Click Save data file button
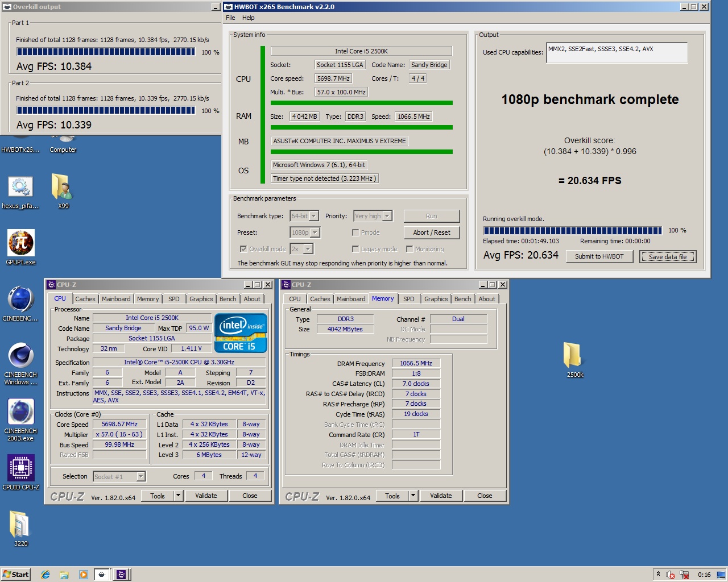The image size is (728, 582). click(x=668, y=257)
